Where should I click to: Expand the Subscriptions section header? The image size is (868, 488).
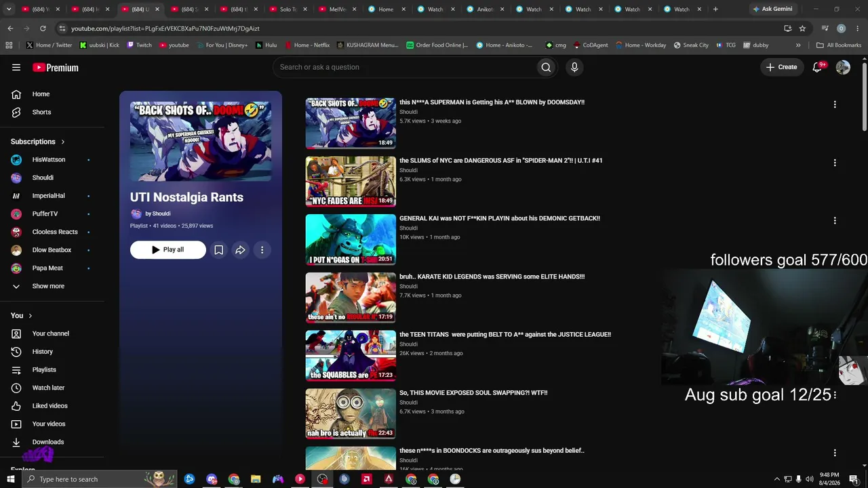click(38, 142)
